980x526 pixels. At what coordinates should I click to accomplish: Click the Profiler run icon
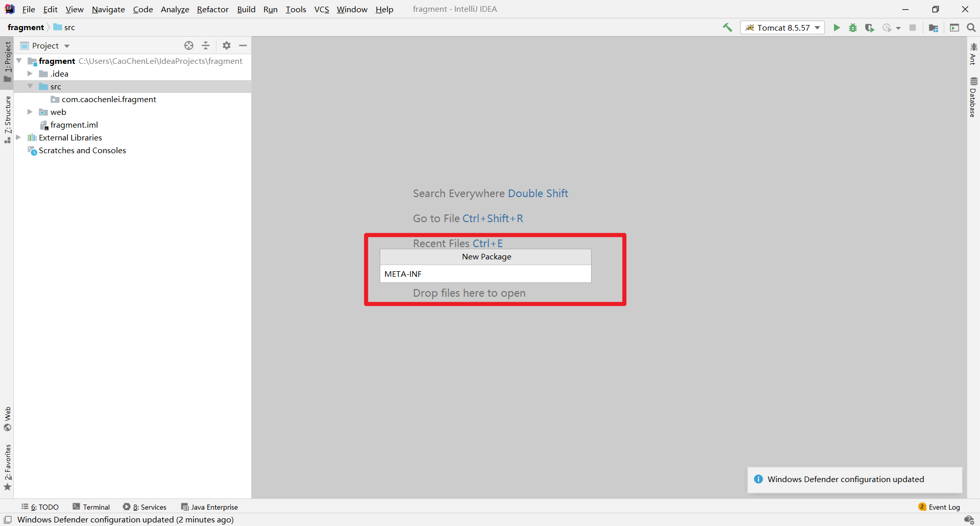click(887, 28)
